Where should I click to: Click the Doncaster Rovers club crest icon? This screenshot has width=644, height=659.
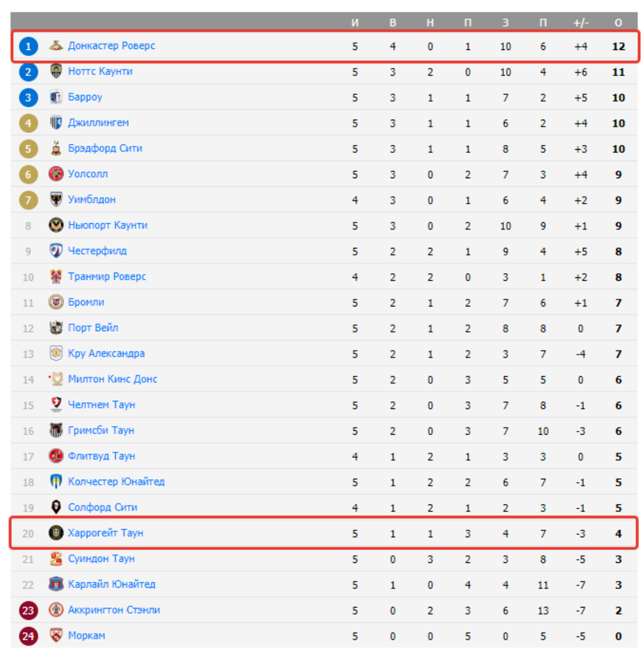[x=56, y=46]
